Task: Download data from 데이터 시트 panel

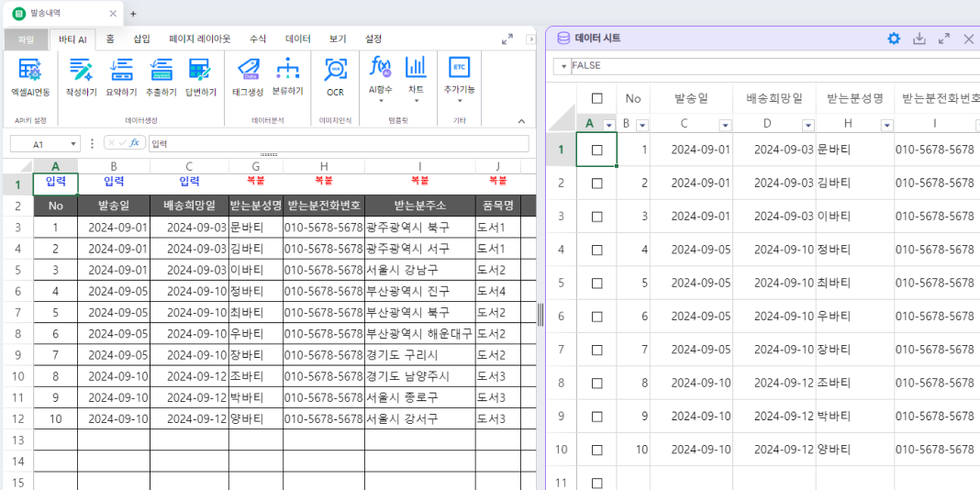Action: pyautogui.click(x=919, y=39)
